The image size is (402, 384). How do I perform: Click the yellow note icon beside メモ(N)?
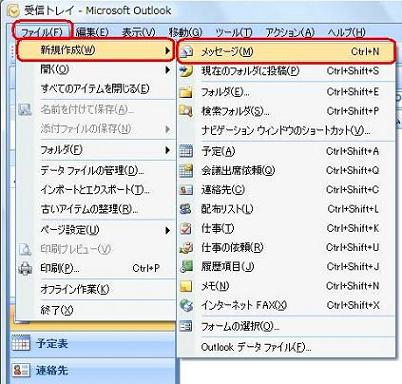[186, 286]
